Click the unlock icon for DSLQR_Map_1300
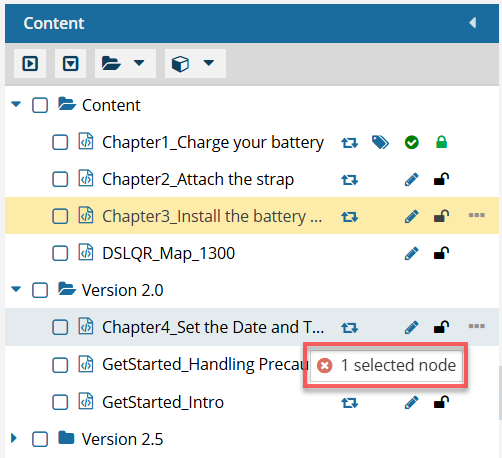 pyautogui.click(x=441, y=253)
